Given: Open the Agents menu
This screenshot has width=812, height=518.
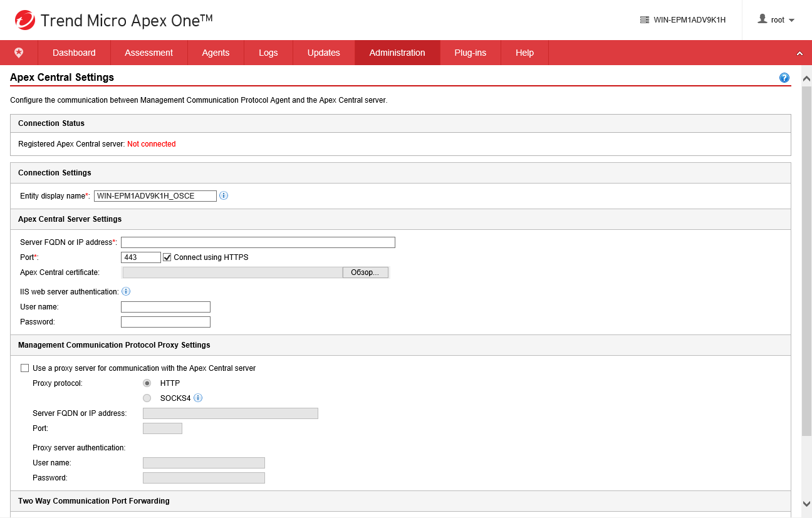Looking at the screenshot, I should point(216,53).
